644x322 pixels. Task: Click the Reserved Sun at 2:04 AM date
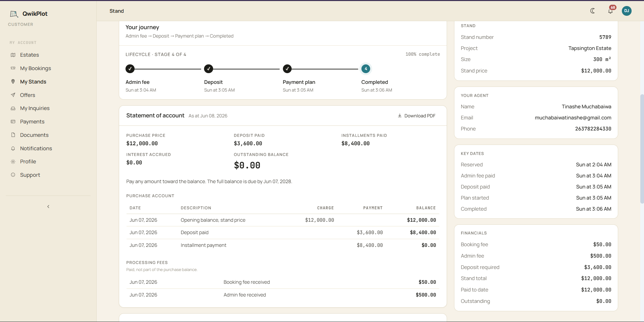(x=593, y=165)
